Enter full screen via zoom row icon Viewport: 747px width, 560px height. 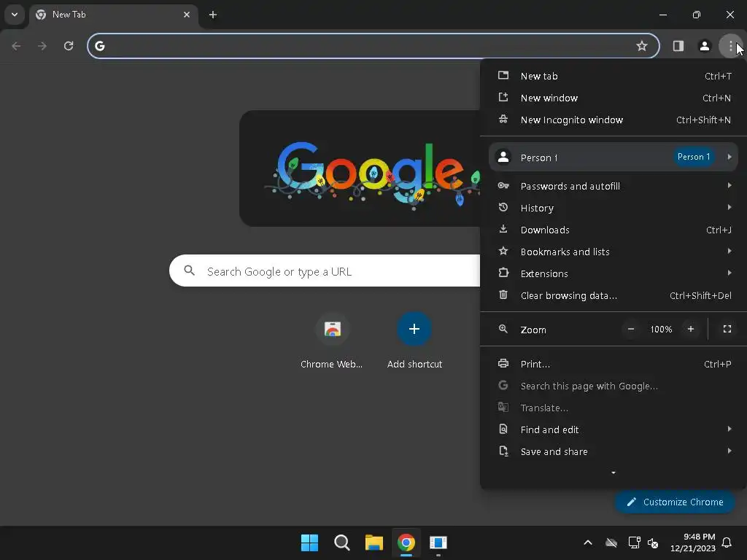(x=727, y=329)
